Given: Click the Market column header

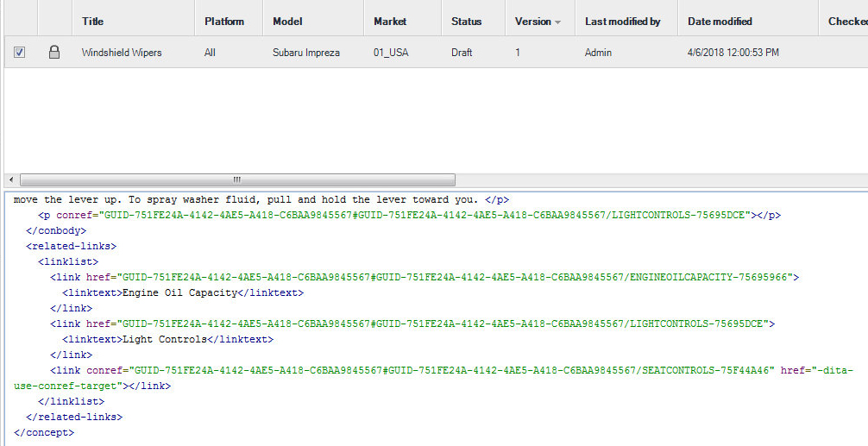Looking at the screenshot, I should pos(390,22).
